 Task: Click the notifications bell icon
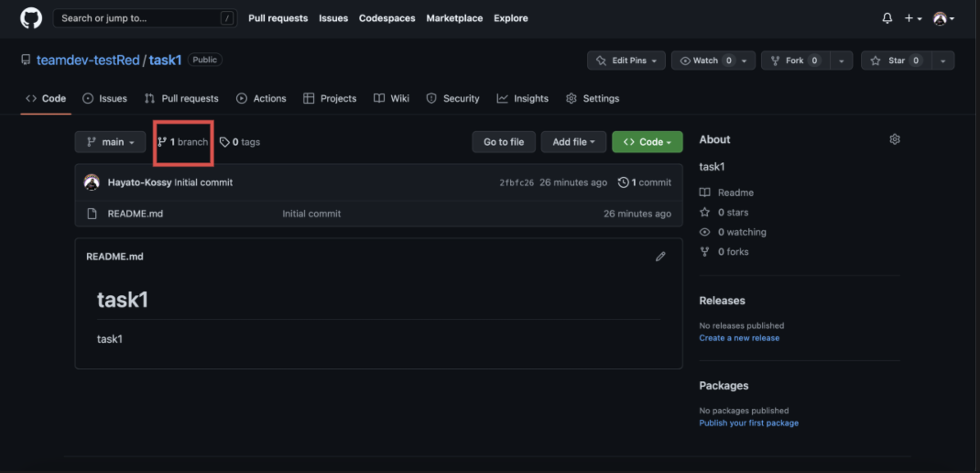click(x=887, y=18)
